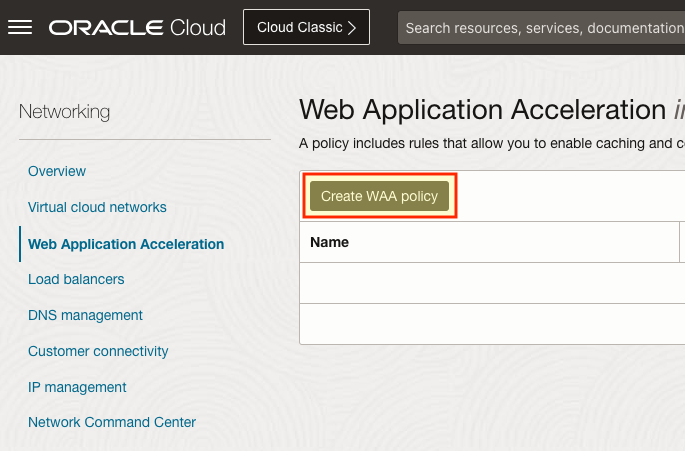Launch Network Command Center
This screenshot has width=685, height=451.
(112, 422)
